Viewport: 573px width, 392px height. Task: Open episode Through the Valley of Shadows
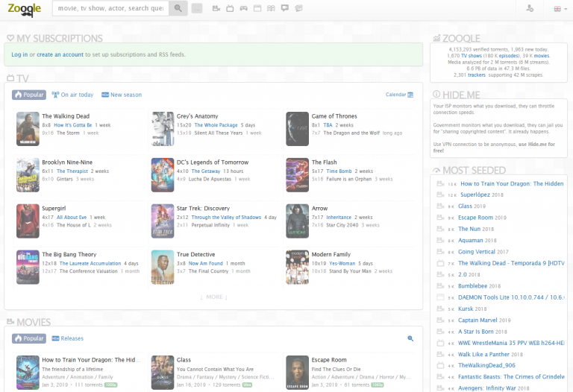(x=226, y=217)
